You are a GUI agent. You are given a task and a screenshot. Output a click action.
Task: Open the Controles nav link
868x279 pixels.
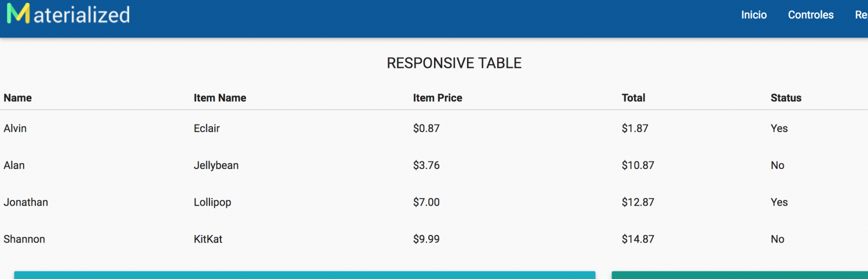(x=811, y=15)
